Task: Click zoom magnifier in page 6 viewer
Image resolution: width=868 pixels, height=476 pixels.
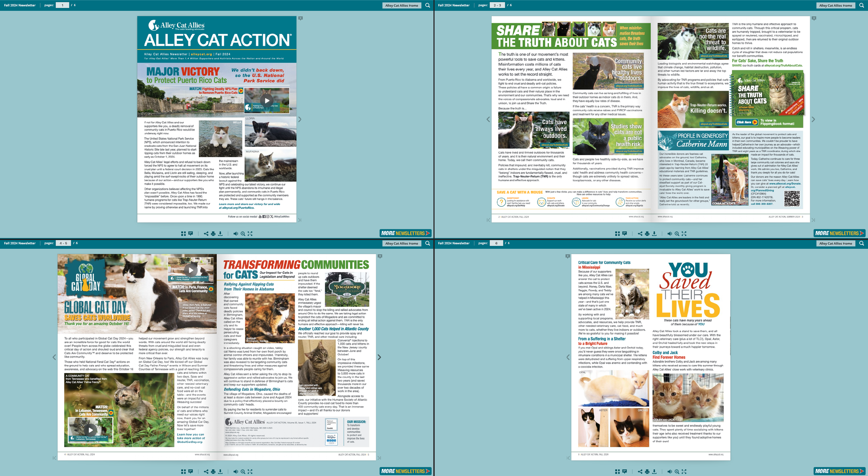Action: coord(677,471)
